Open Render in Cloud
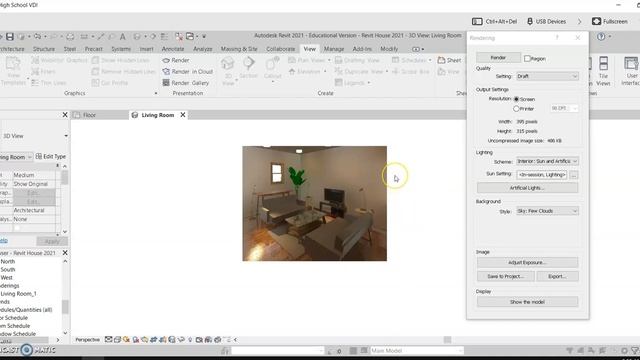The height and width of the screenshot is (360, 640). coord(188,71)
